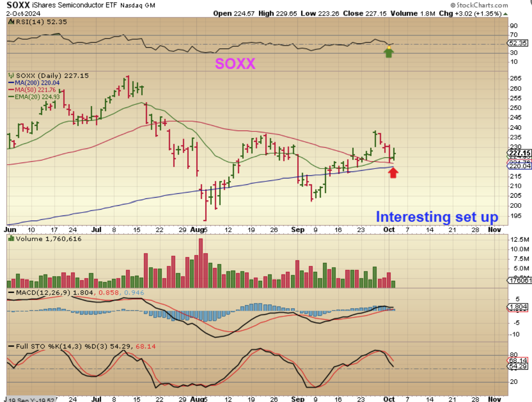Click the 205 price axis label
The height and width of the screenshot is (402, 532).
[515, 196]
